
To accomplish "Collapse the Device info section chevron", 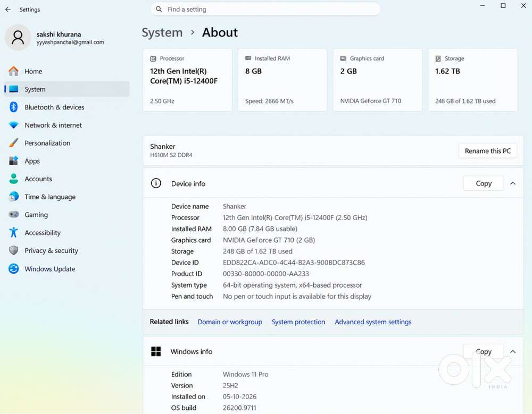I will (x=513, y=183).
